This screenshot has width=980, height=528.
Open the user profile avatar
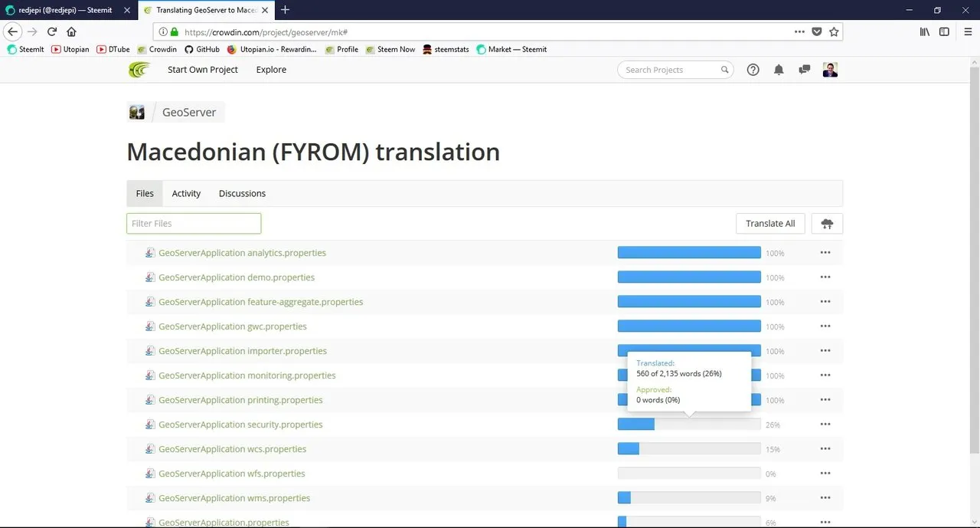click(831, 70)
